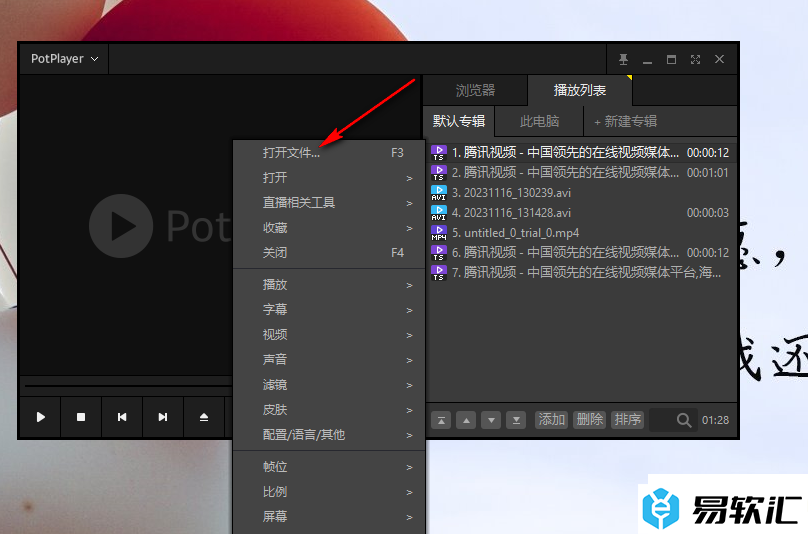Expand the 视频 submenu
The width and height of the screenshot is (808, 534).
tap(330, 335)
